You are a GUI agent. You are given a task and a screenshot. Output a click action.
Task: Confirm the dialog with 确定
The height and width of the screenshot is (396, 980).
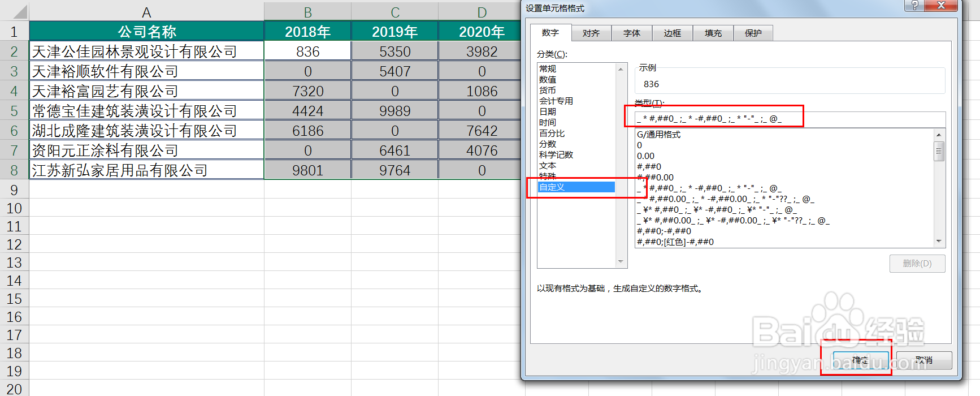pos(861,360)
